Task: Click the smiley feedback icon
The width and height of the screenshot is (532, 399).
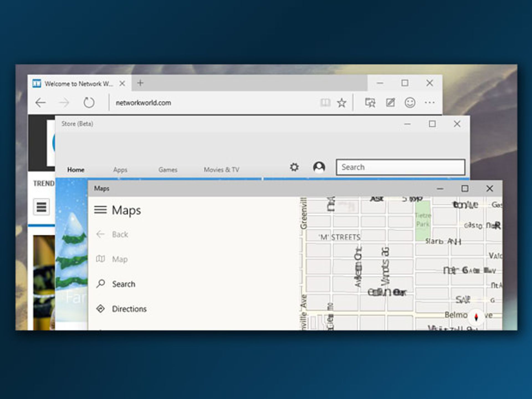Action: (410, 103)
